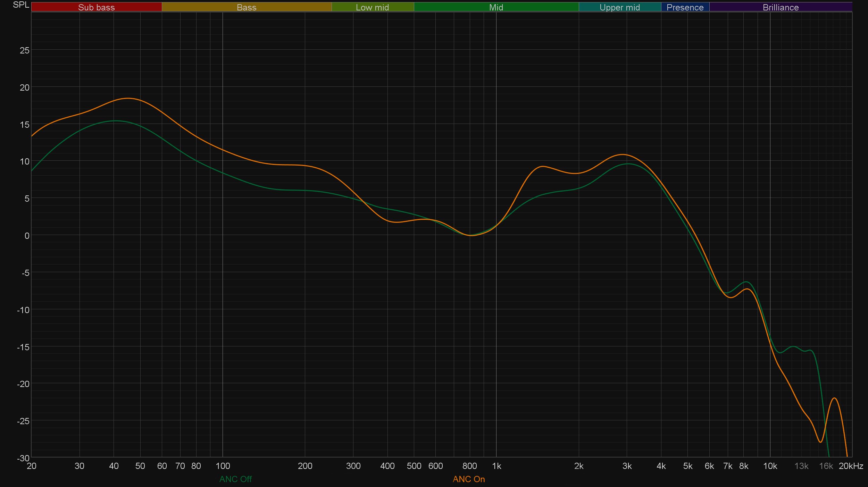
Task: Click the curves' dip at 800 Hz
Action: [470, 235]
